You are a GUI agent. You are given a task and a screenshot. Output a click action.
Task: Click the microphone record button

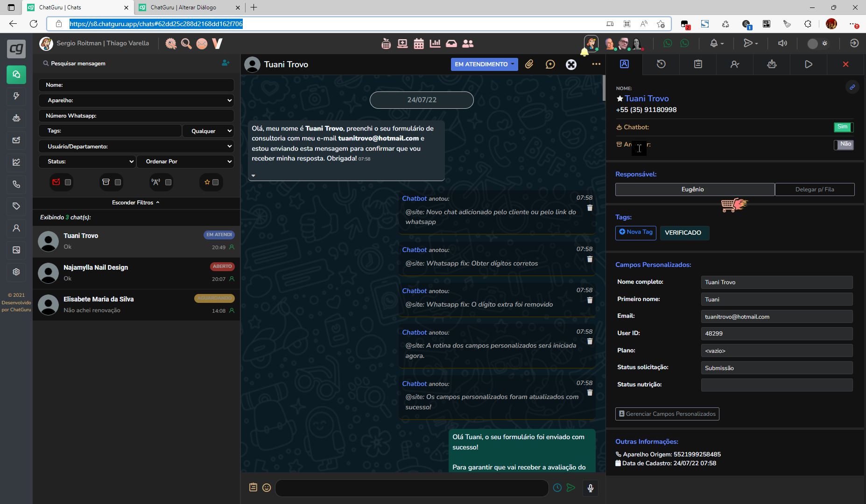click(591, 488)
